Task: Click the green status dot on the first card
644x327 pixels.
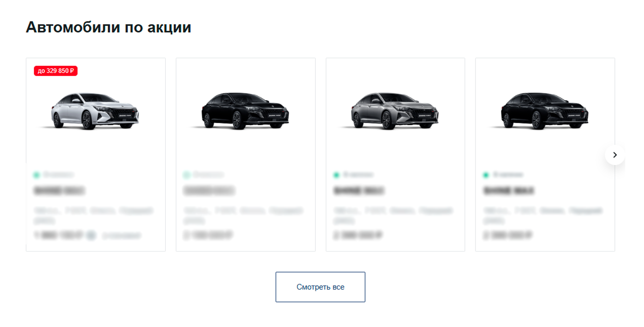Action: tap(36, 175)
